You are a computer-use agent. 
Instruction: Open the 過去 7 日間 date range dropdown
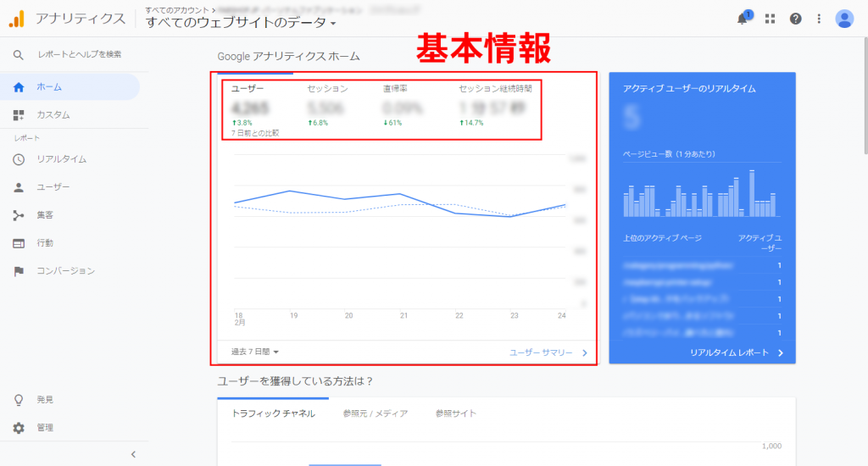255,352
